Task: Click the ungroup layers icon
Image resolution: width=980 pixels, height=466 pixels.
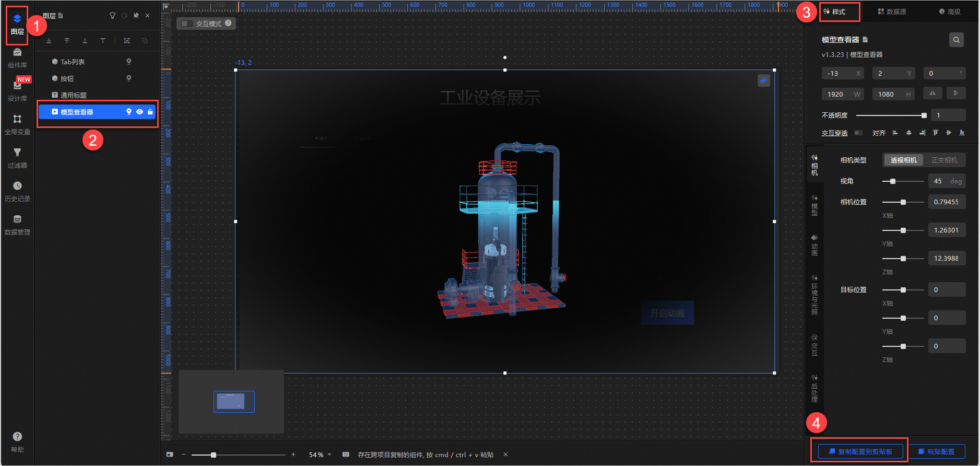Action: (145, 41)
